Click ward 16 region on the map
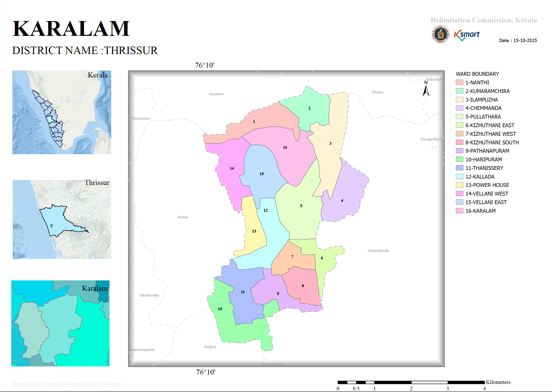 point(285,147)
